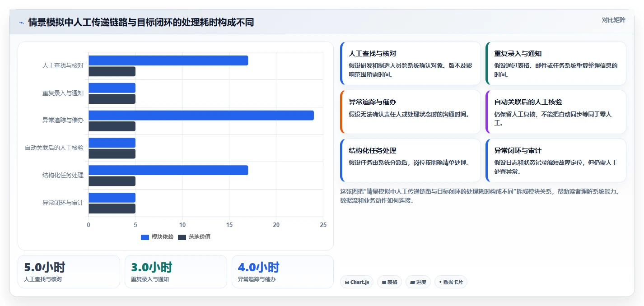Toggle the 模块依赖 legend entry
Image resolution: width=644 pixels, height=306 pixels.
pyautogui.click(x=157, y=237)
